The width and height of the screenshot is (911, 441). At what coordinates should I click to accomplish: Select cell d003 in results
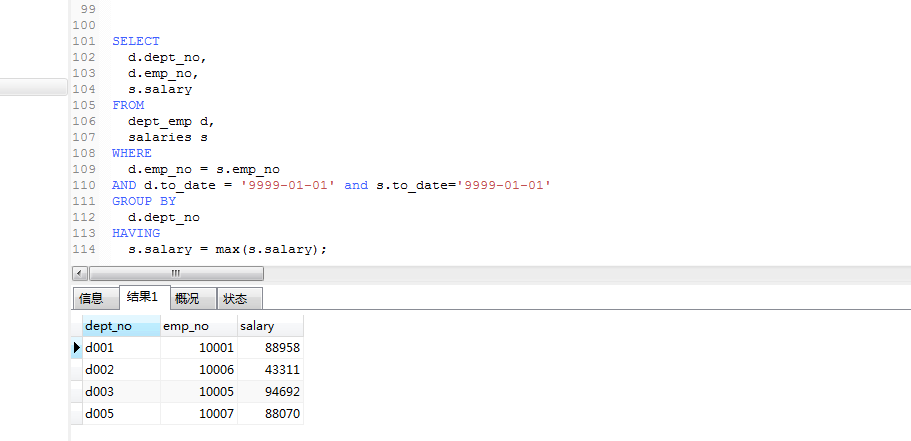[121, 392]
